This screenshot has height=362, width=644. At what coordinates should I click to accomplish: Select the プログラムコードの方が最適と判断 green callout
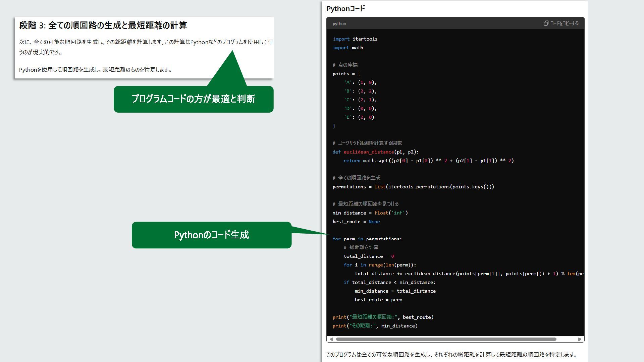194,99
